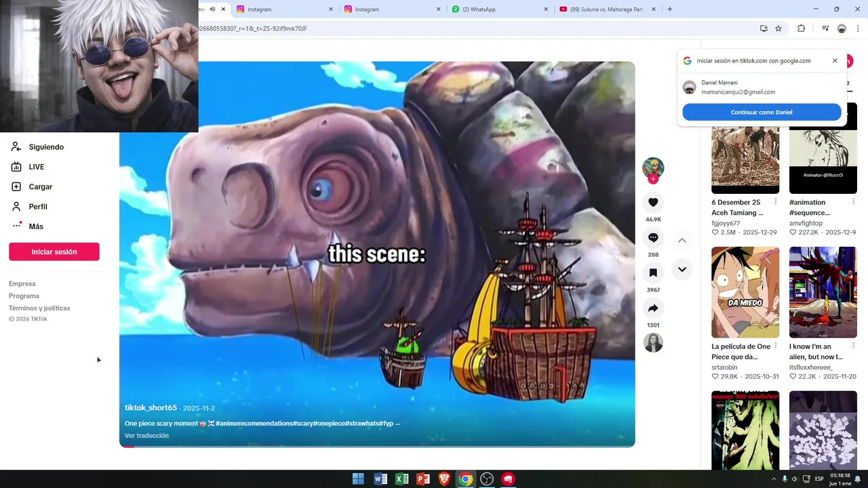Image resolution: width=868 pixels, height=488 pixels.
Task: Click Ver traducción under the caption
Action: click(x=146, y=435)
